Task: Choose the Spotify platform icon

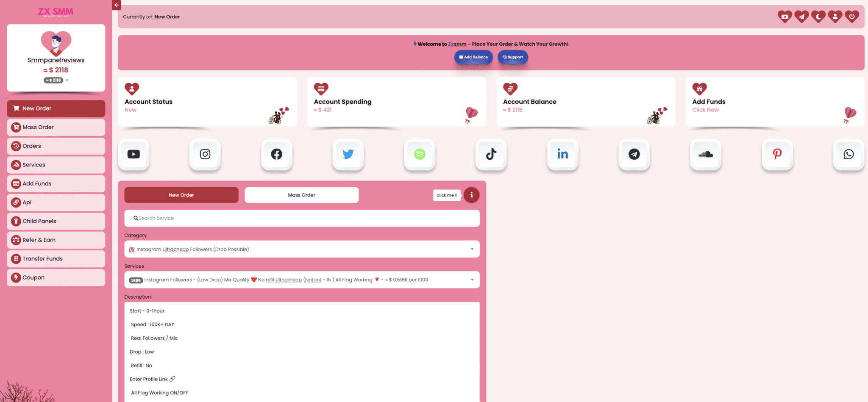Action: 420,154
